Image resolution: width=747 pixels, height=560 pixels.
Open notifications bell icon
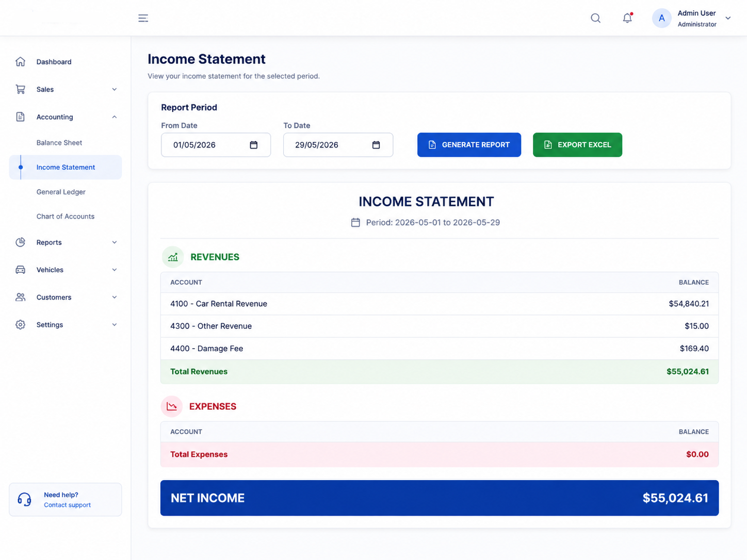(627, 18)
